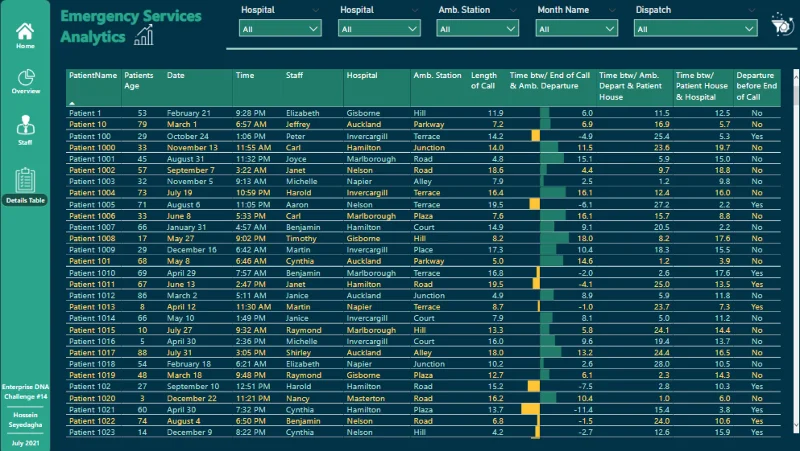Select the Patient 100 cell
This screenshot has width=800, height=451.
pos(90,136)
